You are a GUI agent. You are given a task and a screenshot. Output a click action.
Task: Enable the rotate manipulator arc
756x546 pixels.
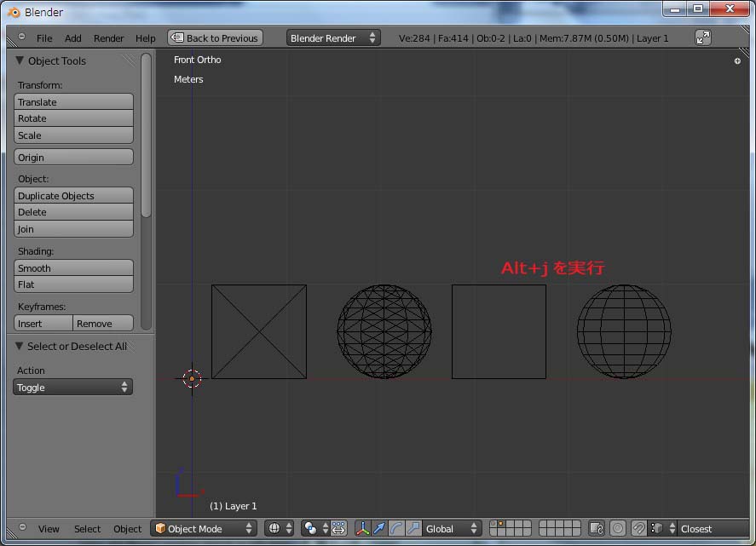coord(396,529)
